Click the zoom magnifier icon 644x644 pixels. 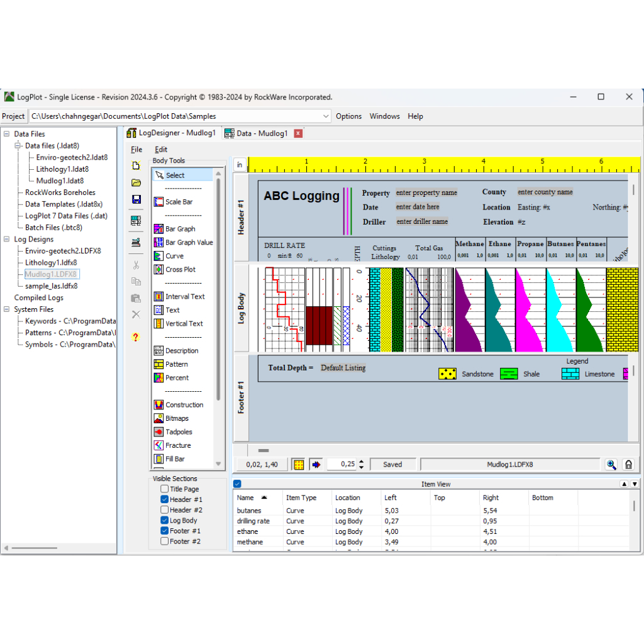[x=611, y=465]
